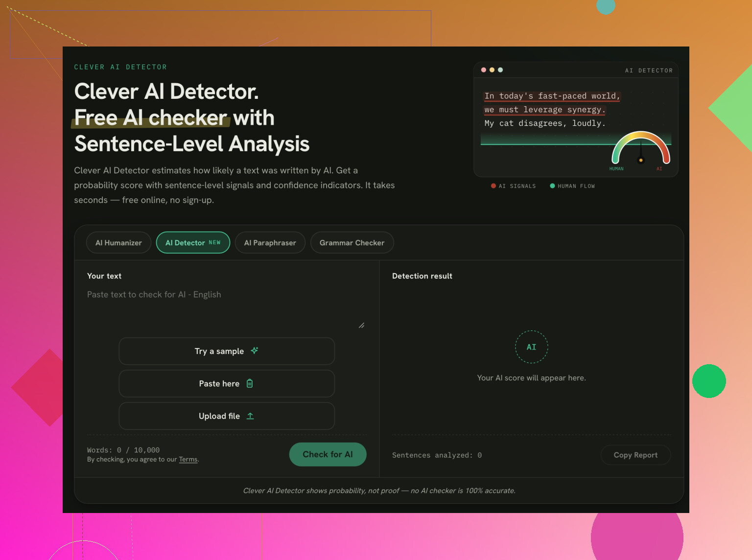This screenshot has width=752, height=560.
Task: Click the Try a sample button
Action: pos(227,351)
